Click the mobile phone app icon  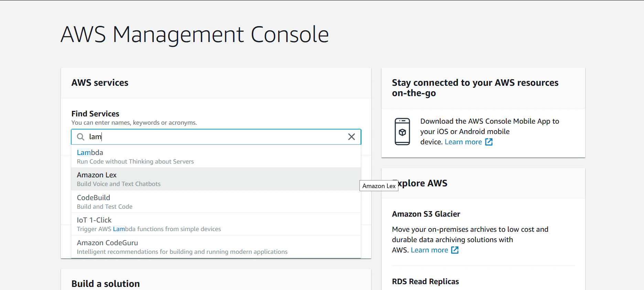(402, 132)
